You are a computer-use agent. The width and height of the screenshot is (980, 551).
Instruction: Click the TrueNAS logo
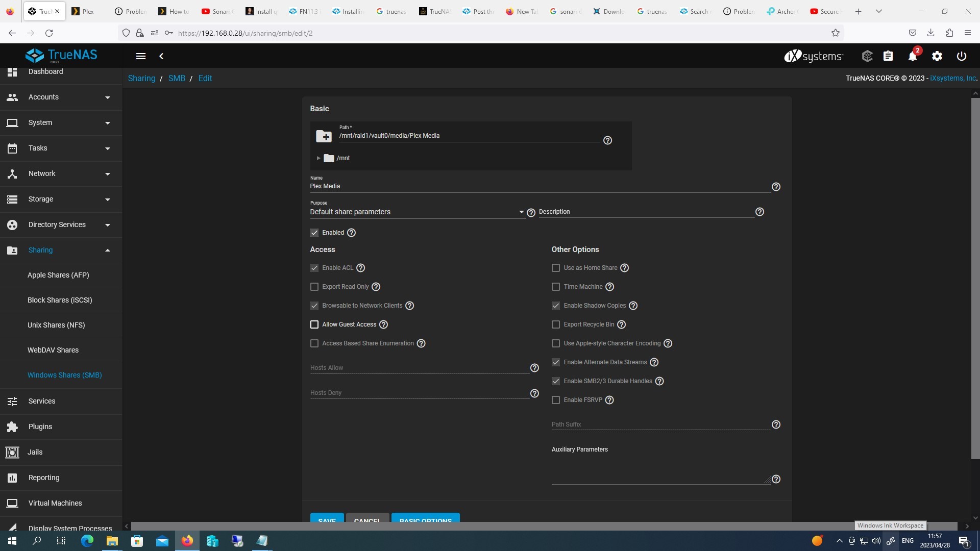pos(61,55)
